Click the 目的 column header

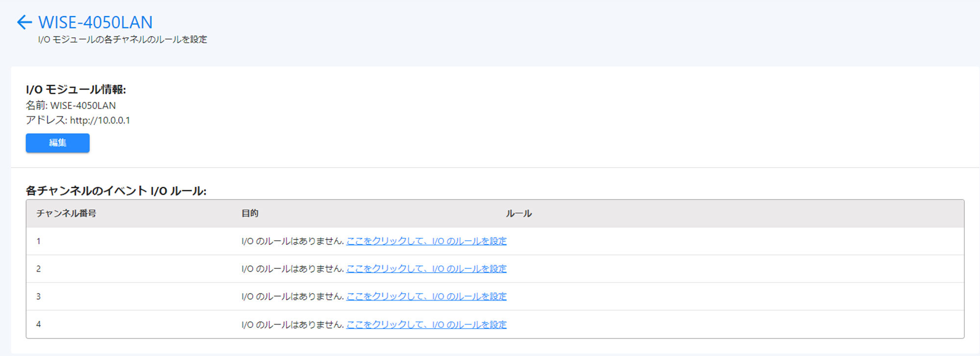click(250, 213)
